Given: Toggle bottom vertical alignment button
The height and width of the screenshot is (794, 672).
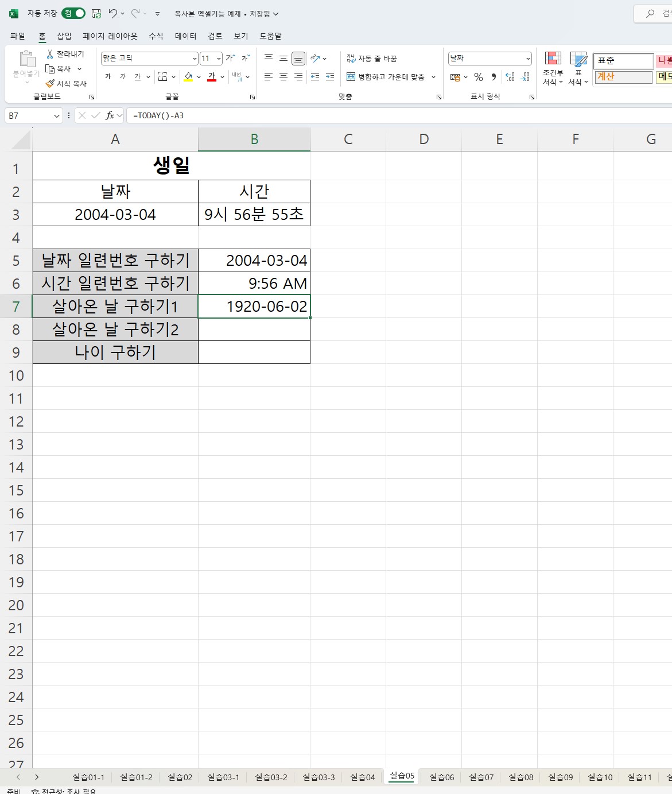Looking at the screenshot, I should [x=298, y=59].
